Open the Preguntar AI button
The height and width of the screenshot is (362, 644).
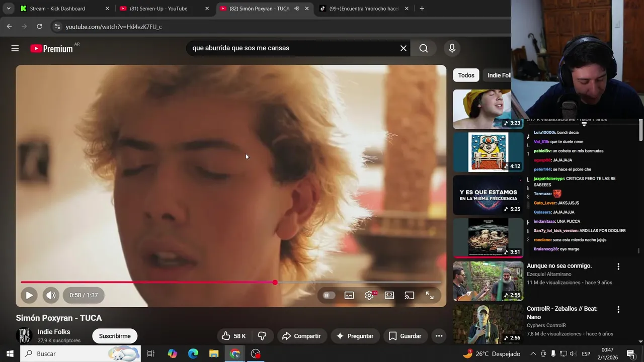pos(355,336)
